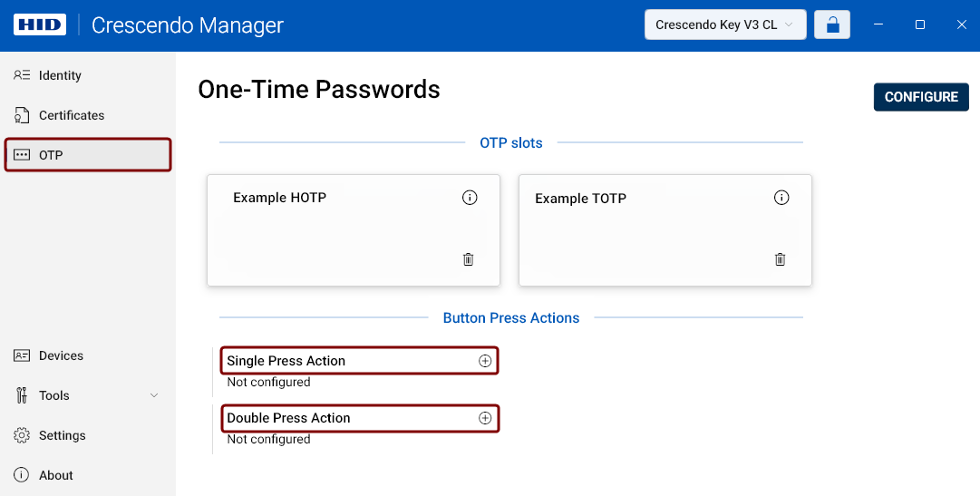The width and height of the screenshot is (980, 496).
Task: Open the About page
Action: pos(88,475)
